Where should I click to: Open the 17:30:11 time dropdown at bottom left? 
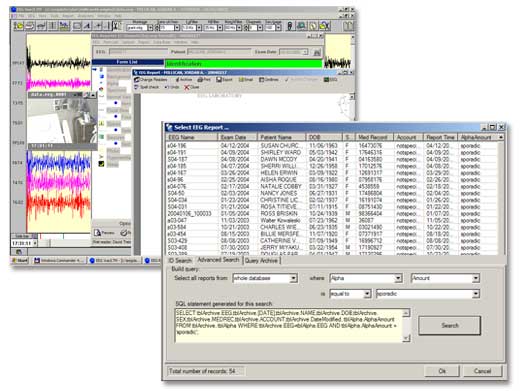tap(35, 243)
